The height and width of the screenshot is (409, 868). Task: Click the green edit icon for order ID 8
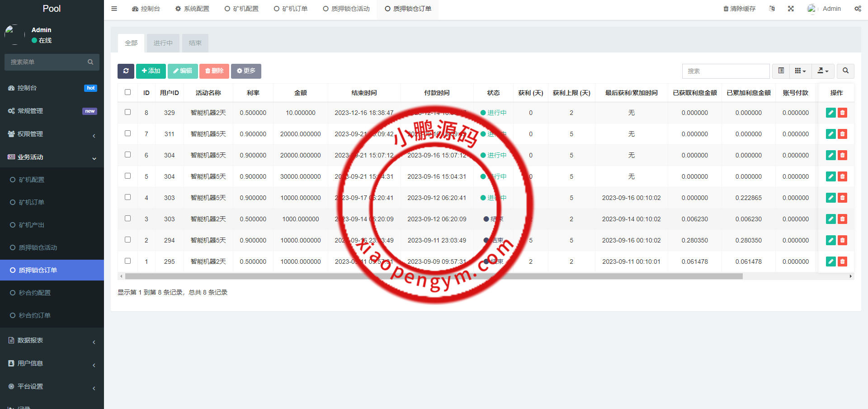(830, 113)
